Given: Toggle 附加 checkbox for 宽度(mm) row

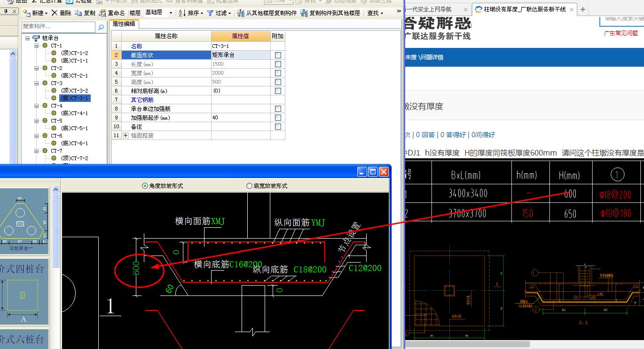Looking at the screenshot, I should [278, 73].
